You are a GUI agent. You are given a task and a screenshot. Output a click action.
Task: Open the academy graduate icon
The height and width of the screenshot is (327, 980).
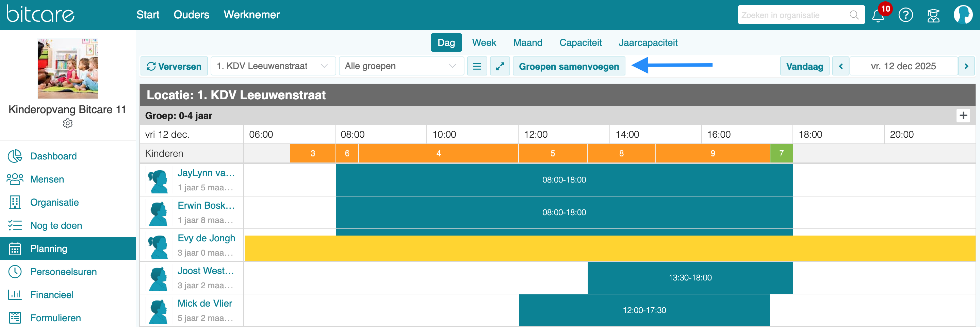pos(933,15)
